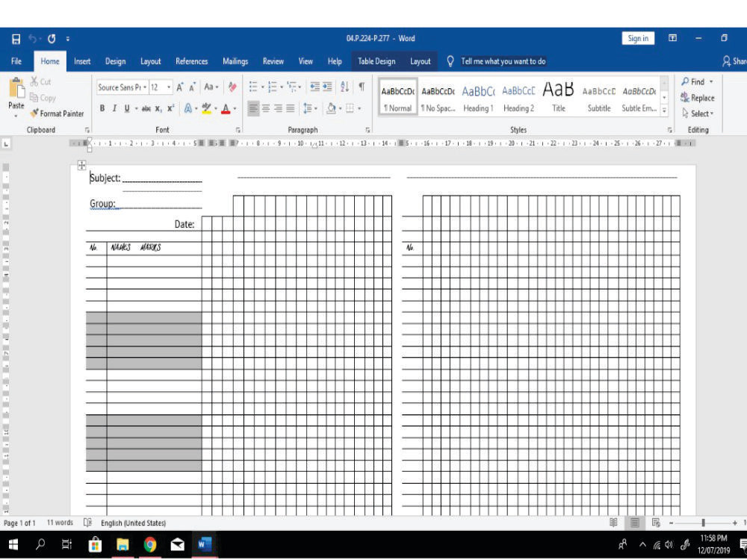Apply the Title style

point(558,99)
